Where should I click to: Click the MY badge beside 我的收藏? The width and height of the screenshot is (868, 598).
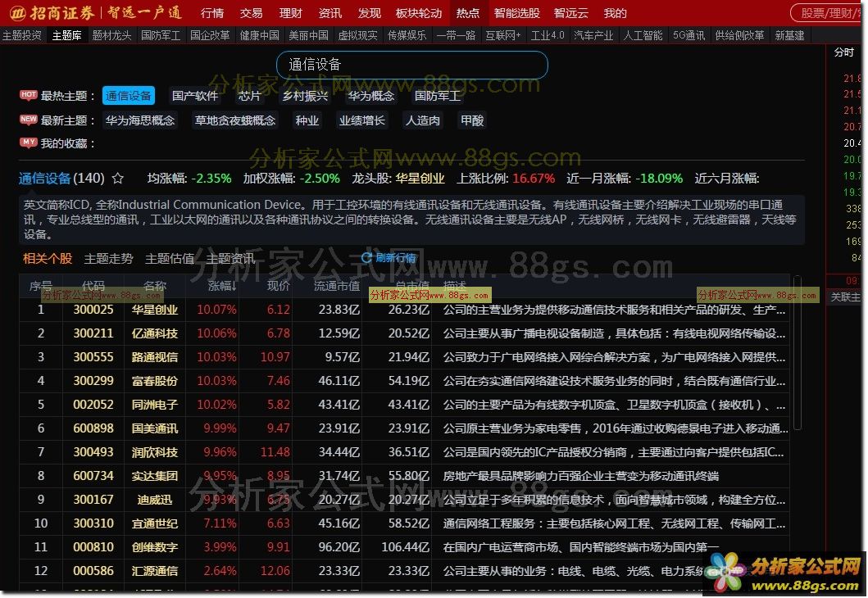(28, 143)
